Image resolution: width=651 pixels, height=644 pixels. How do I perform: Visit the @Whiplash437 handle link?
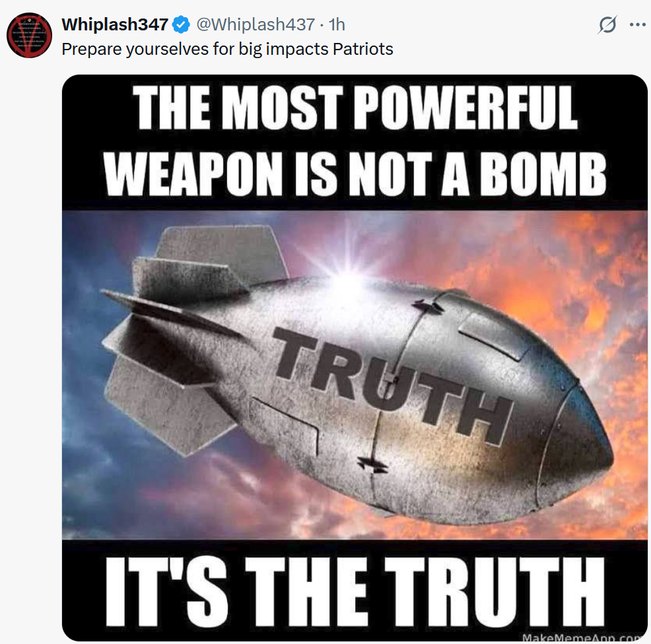point(256,24)
